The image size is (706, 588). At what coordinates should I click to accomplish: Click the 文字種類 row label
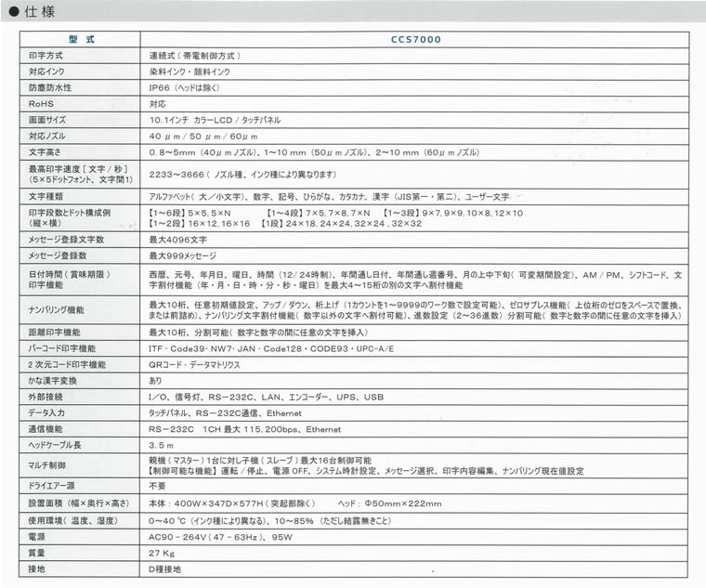46,196
